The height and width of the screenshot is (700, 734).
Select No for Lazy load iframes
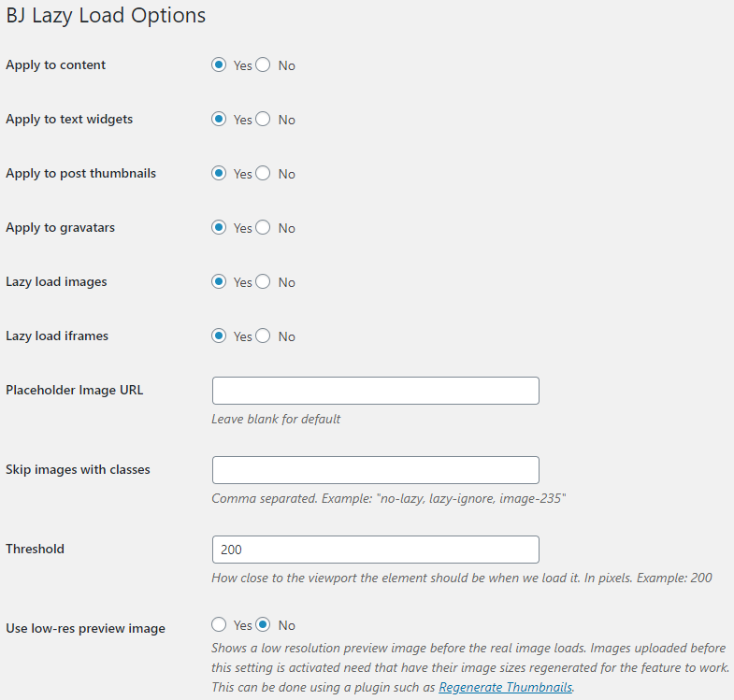point(264,336)
